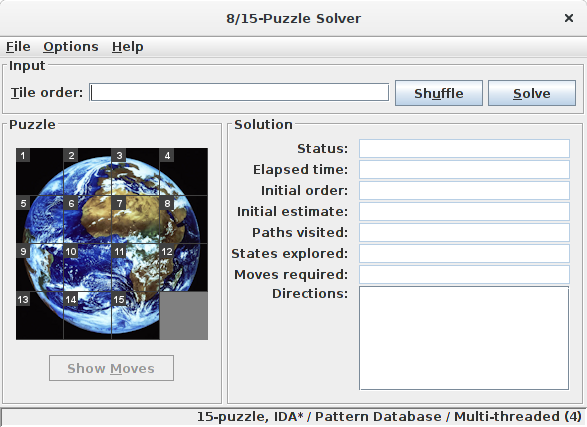Screen dimensions: 587x427
Task: Click puzzle tile number 1
Action: [x=40, y=172]
